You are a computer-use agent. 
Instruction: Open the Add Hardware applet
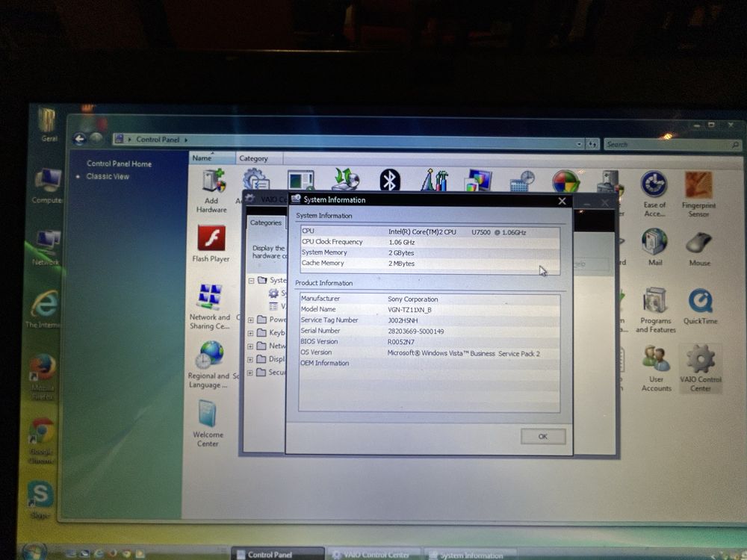(212, 191)
